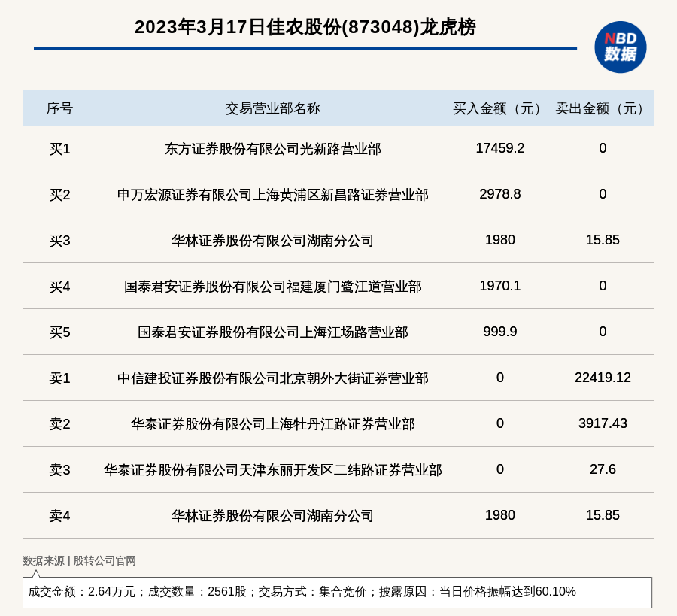Viewport: 677px width, 616px height.
Task: Select the 卖4 row label
Action: pyautogui.click(x=59, y=515)
